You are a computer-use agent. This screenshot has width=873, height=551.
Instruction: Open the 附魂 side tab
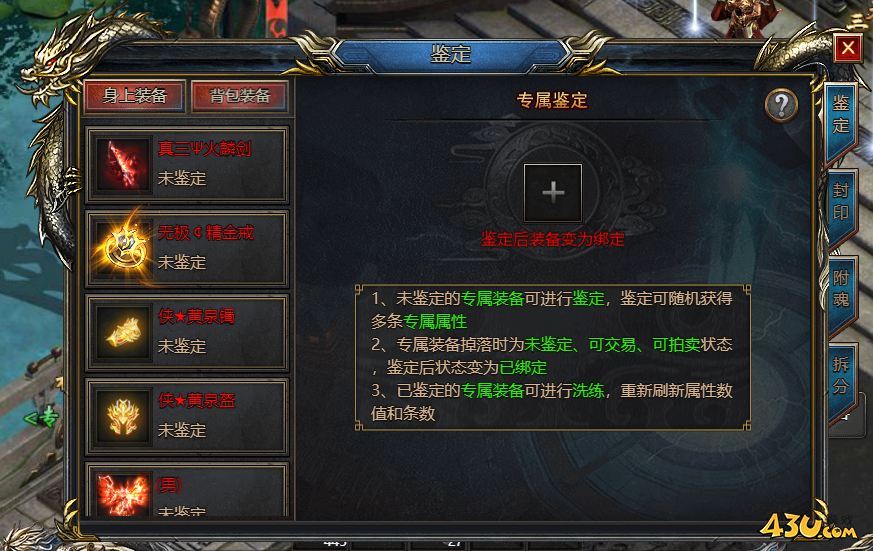(x=840, y=291)
